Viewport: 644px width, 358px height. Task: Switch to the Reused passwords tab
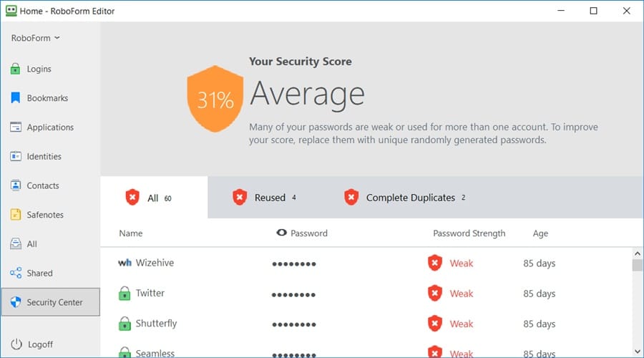263,198
